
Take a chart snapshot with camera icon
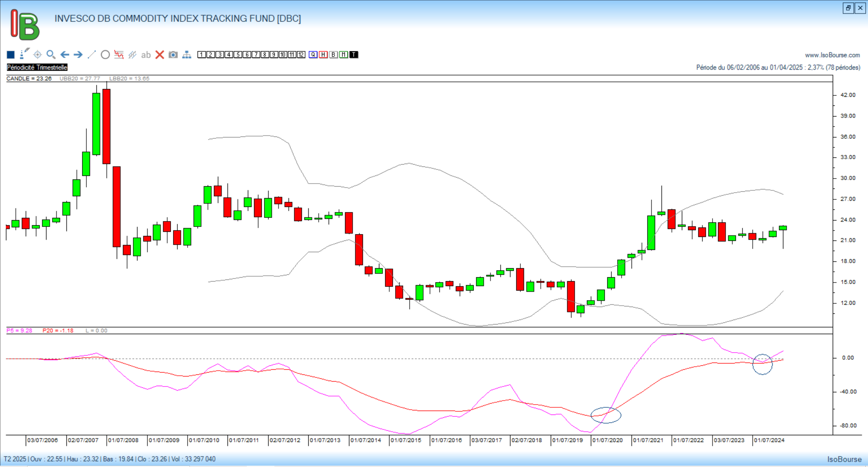point(173,55)
